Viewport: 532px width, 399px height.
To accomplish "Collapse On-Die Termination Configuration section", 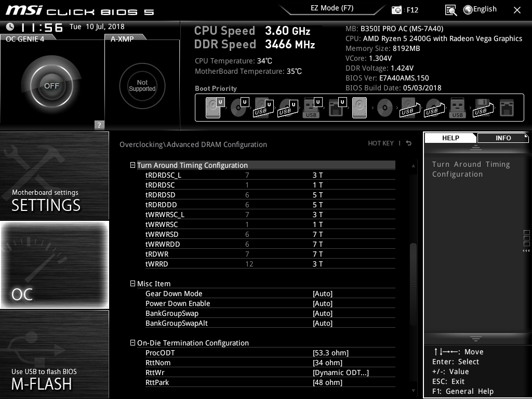I will click(132, 343).
